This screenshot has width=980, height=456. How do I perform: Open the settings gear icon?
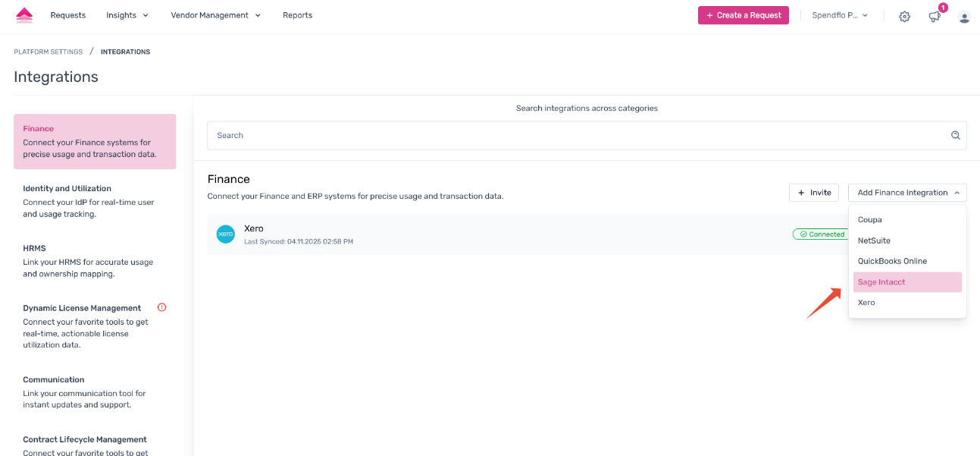point(904,16)
